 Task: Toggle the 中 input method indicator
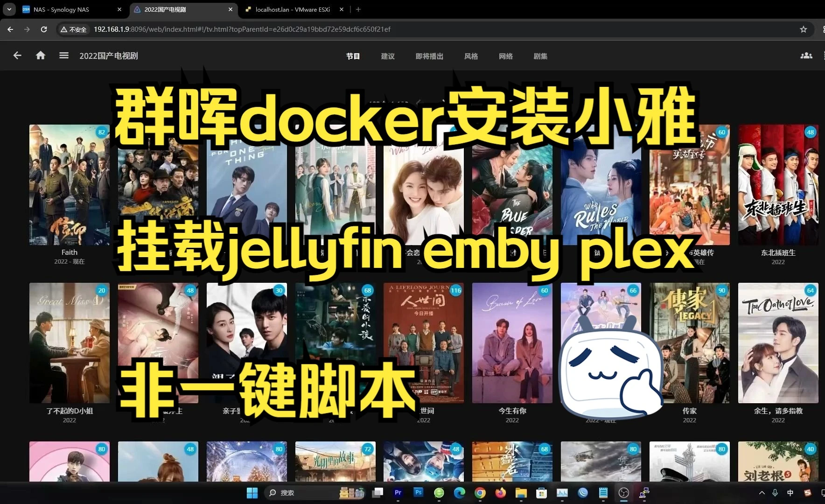click(x=790, y=493)
